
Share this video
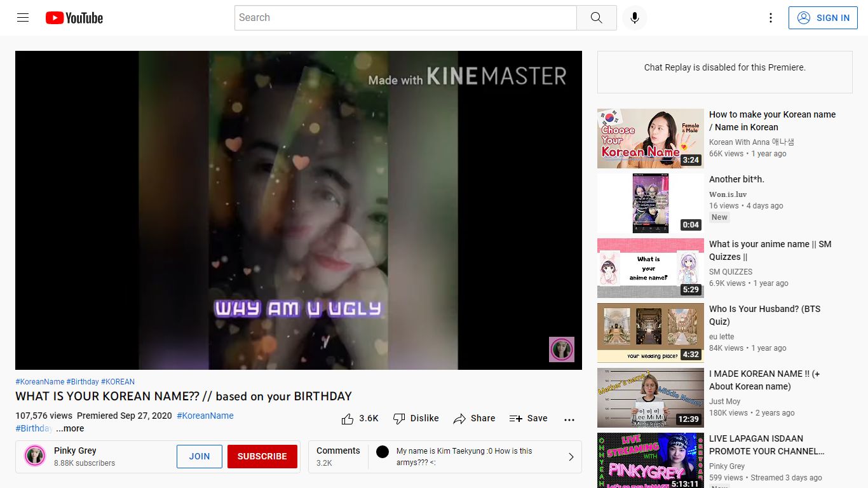(x=474, y=418)
